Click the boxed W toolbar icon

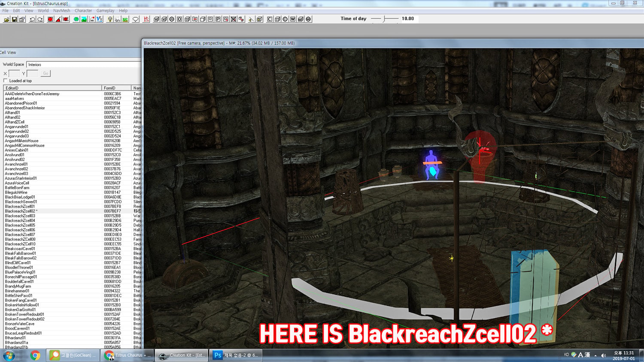pyautogui.click(x=293, y=19)
